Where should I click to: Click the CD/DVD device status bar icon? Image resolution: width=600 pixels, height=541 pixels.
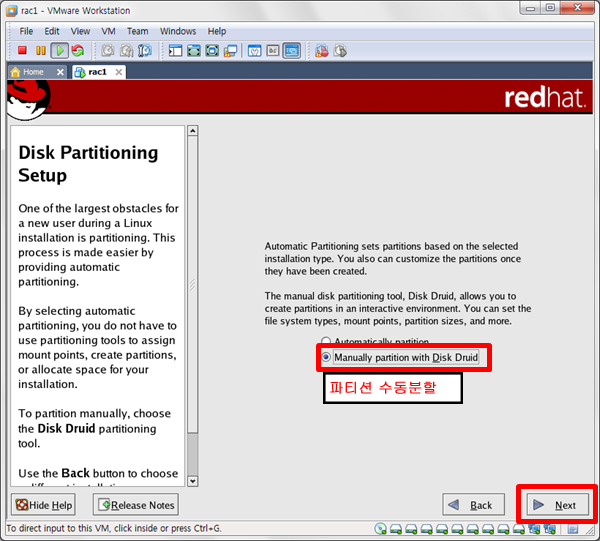tap(381, 529)
